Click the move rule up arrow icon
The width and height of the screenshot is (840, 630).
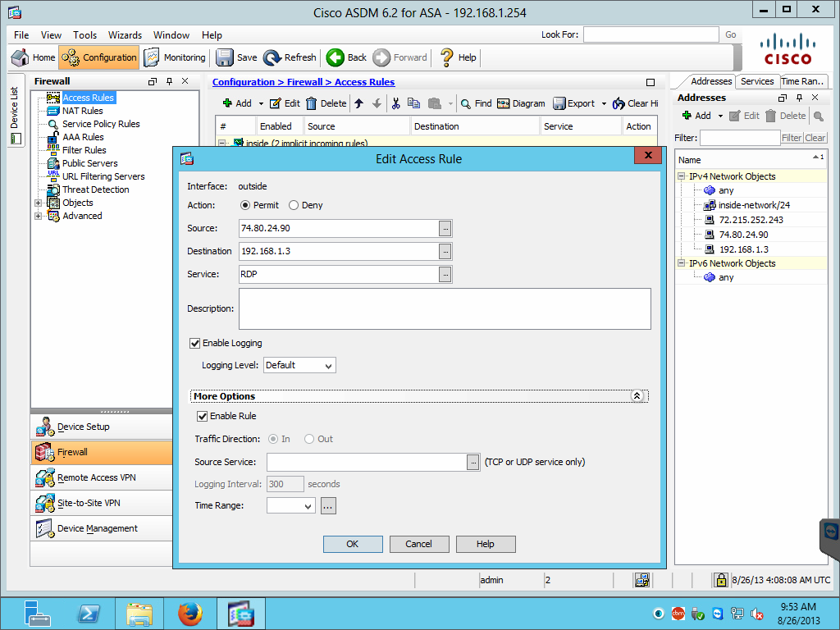coord(359,103)
